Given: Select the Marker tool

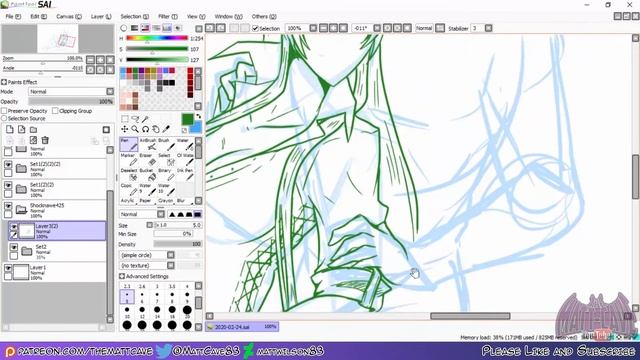Looking at the screenshot, I should point(129,160).
